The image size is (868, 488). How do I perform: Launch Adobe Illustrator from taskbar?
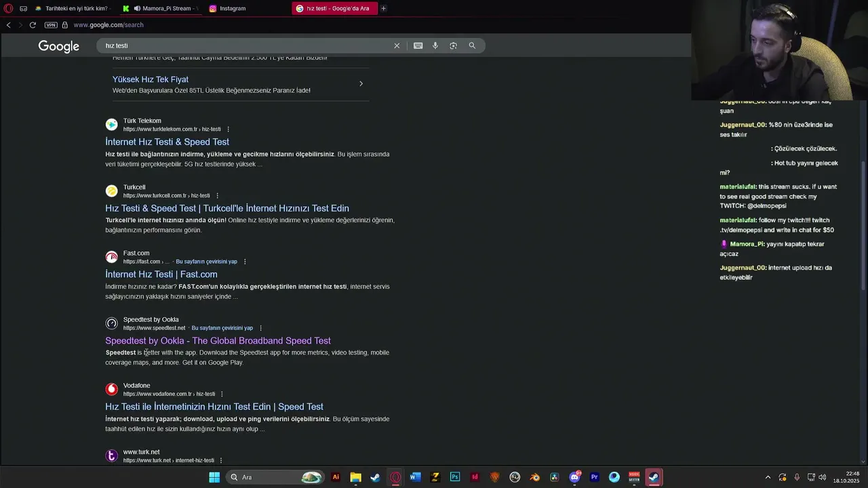(x=336, y=477)
